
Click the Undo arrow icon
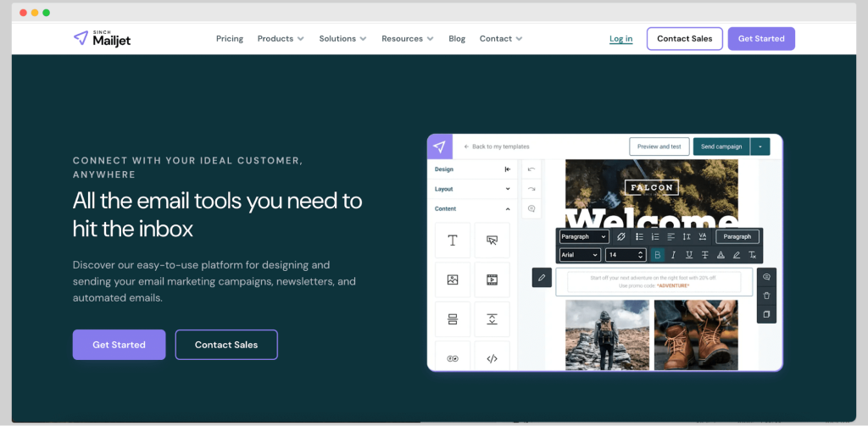[x=531, y=169]
